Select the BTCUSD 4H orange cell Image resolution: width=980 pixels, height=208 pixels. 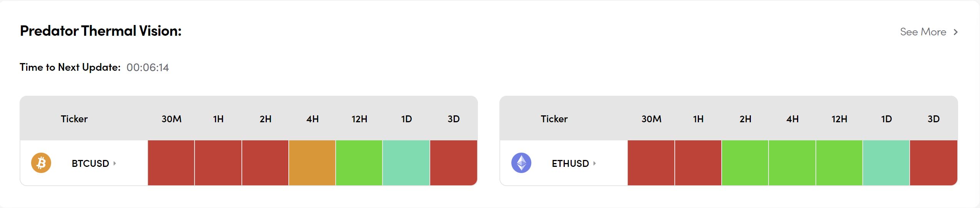(x=312, y=163)
